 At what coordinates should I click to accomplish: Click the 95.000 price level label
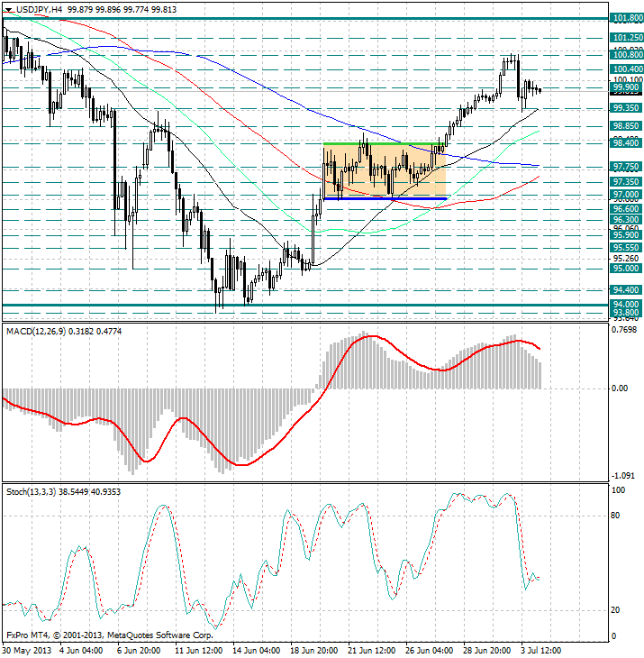click(626, 269)
